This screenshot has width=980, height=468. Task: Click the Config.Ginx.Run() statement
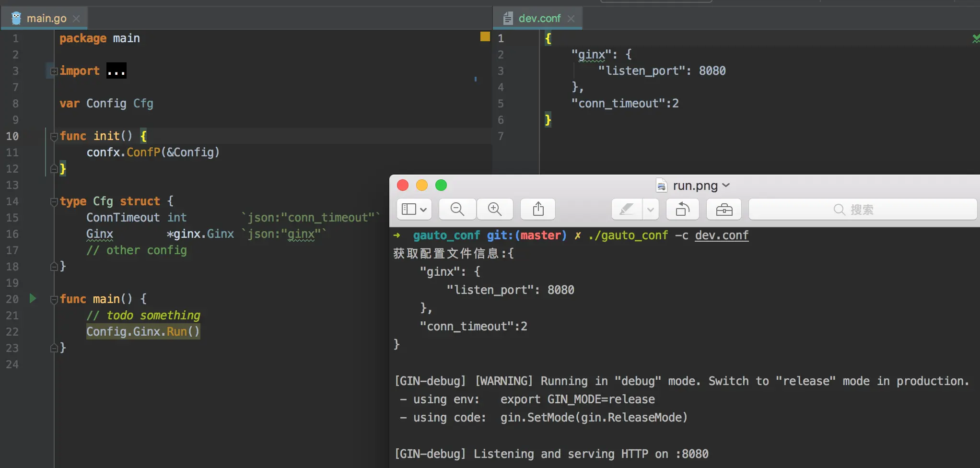[x=143, y=332]
